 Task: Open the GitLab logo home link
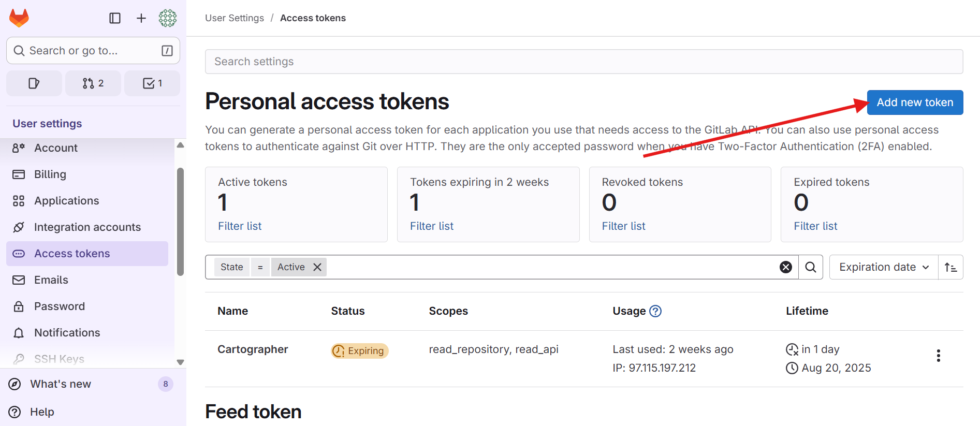click(x=19, y=18)
